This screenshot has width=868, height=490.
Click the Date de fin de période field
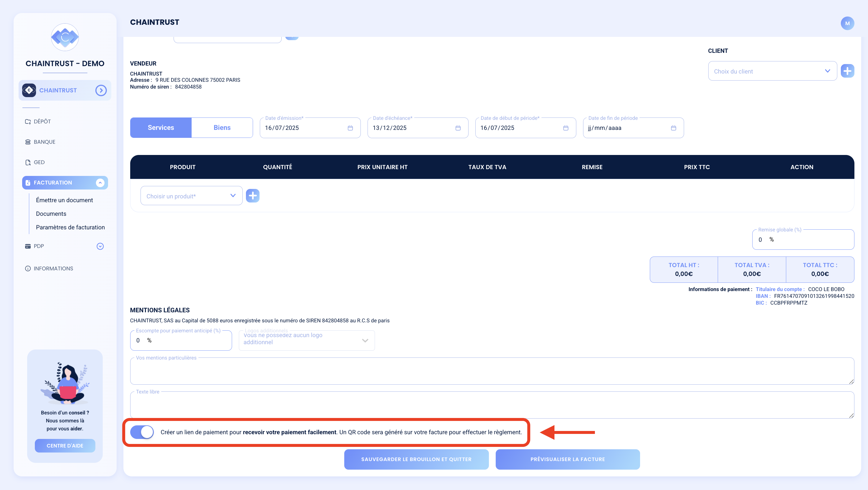coord(634,128)
